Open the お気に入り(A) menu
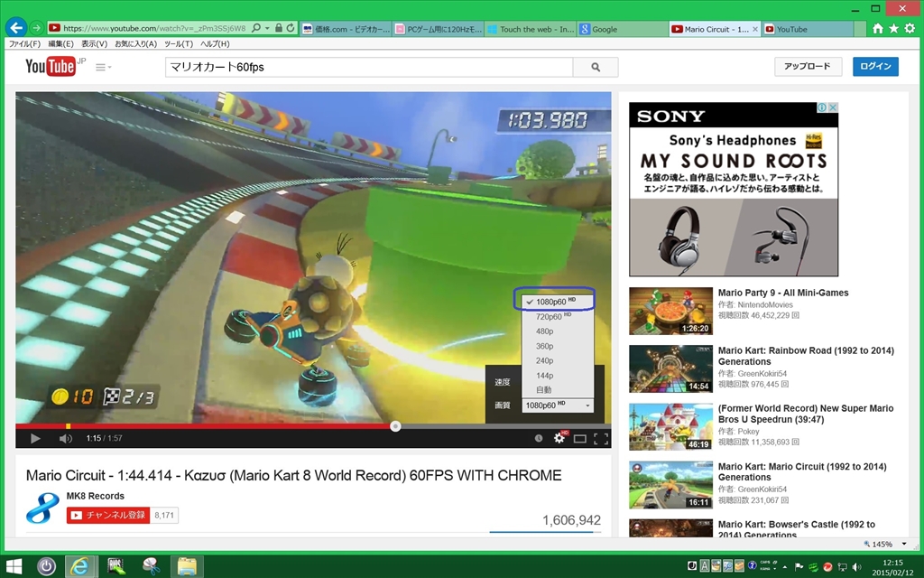 (x=135, y=43)
